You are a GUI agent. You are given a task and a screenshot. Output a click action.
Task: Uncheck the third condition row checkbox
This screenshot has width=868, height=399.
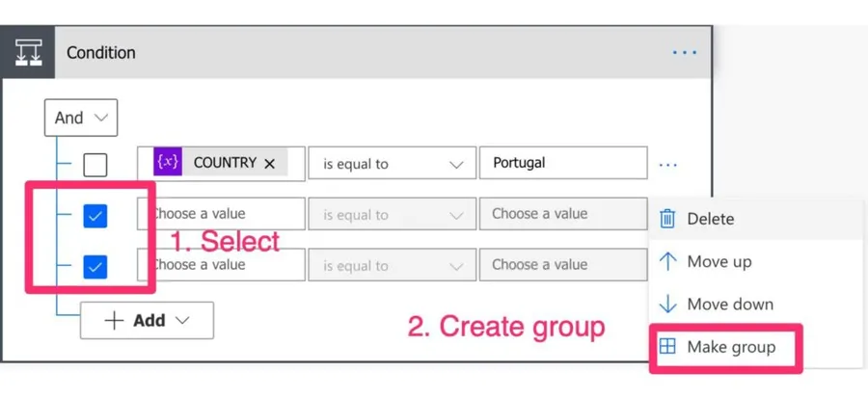(95, 267)
